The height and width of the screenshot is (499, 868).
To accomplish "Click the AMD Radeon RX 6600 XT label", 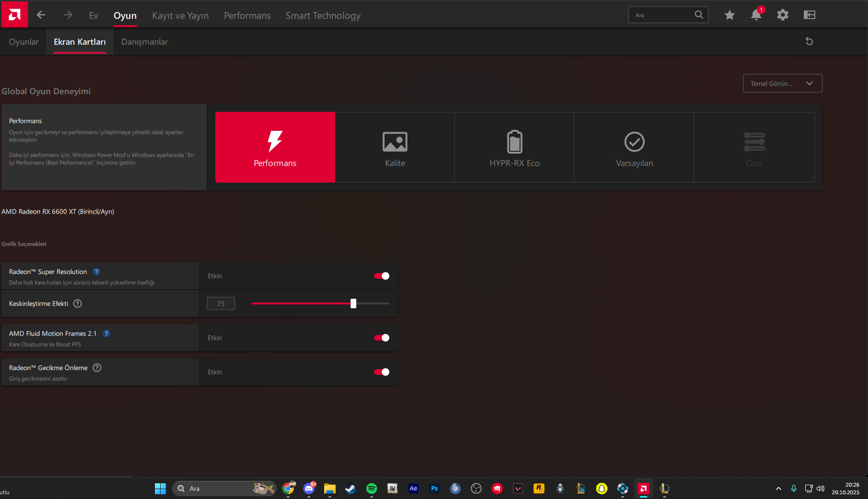I will pyautogui.click(x=58, y=212).
